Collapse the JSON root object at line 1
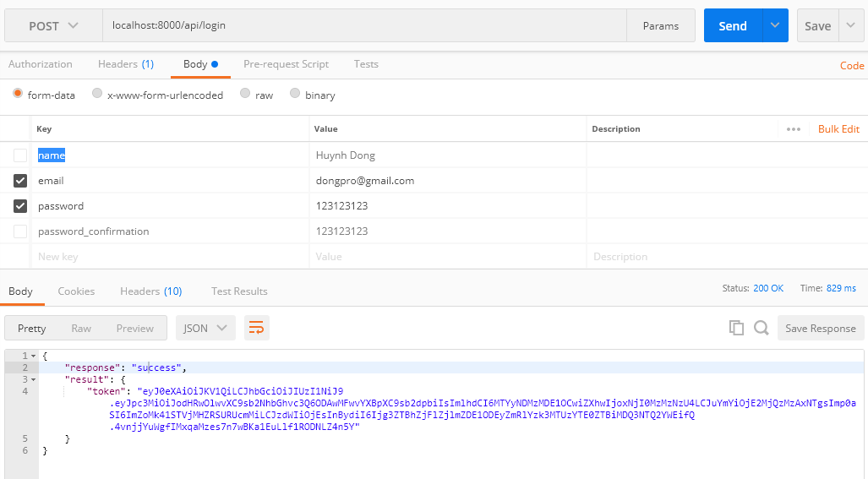This screenshot has height=479, width=868. point(33,357)
